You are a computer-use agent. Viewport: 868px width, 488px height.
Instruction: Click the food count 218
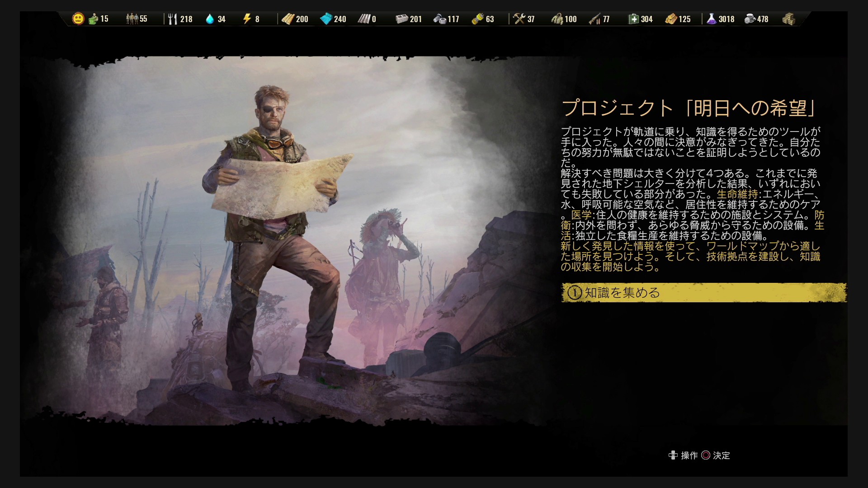pos(186,19)
